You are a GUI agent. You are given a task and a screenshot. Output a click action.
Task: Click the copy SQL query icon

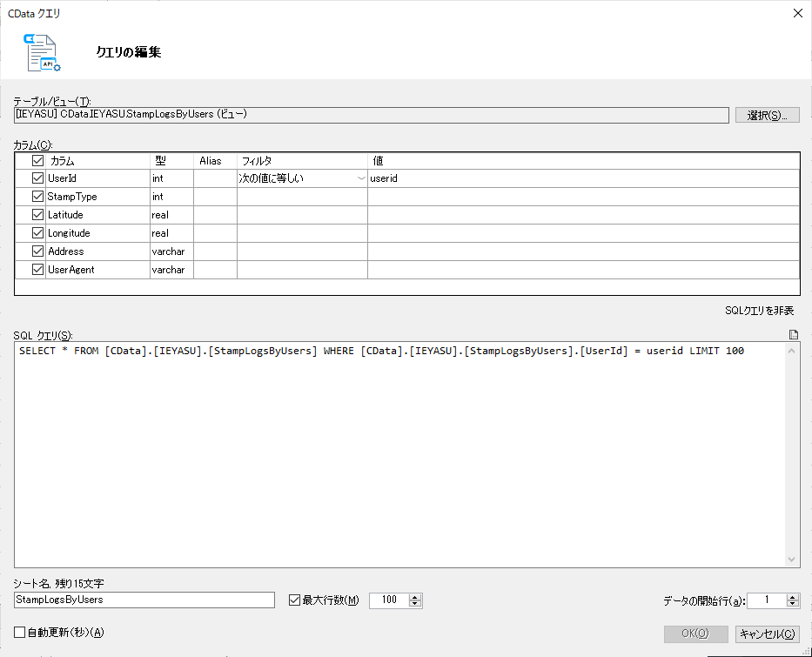(793, 334)
